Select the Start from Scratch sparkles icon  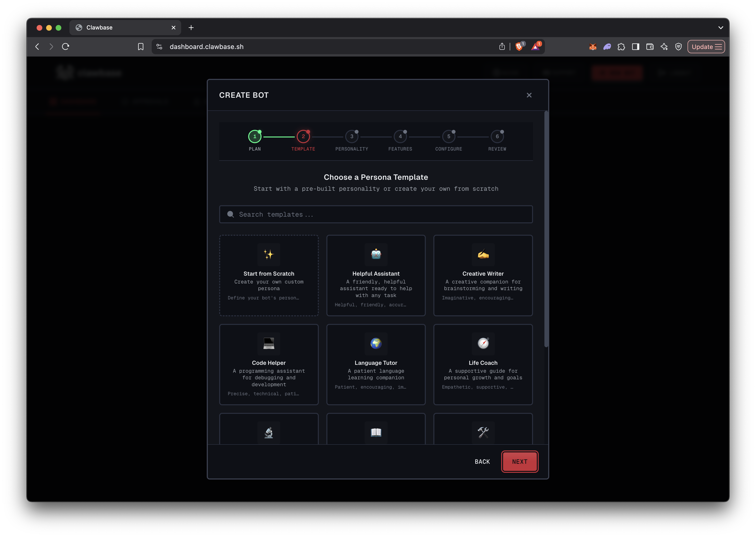coord(269,255)
